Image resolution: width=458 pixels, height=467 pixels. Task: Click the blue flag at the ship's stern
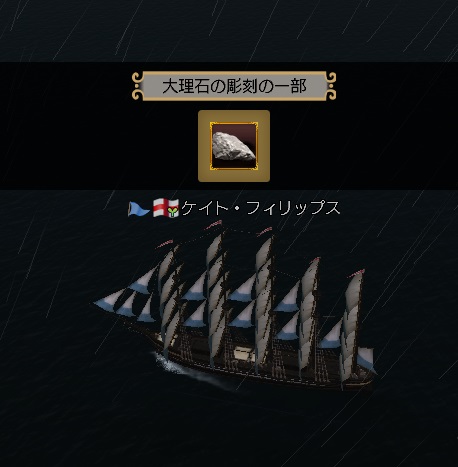(x=366, y=359)
